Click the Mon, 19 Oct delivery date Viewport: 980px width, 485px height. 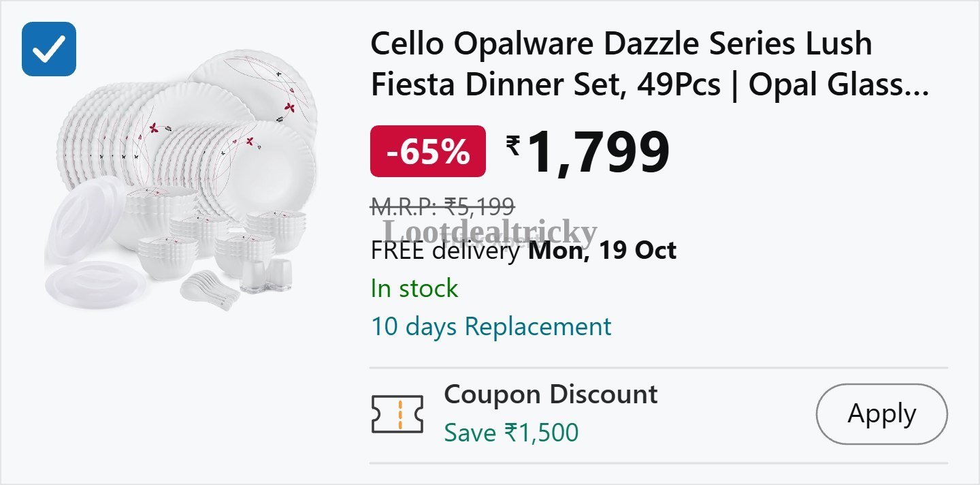click(x=602, y=251)
